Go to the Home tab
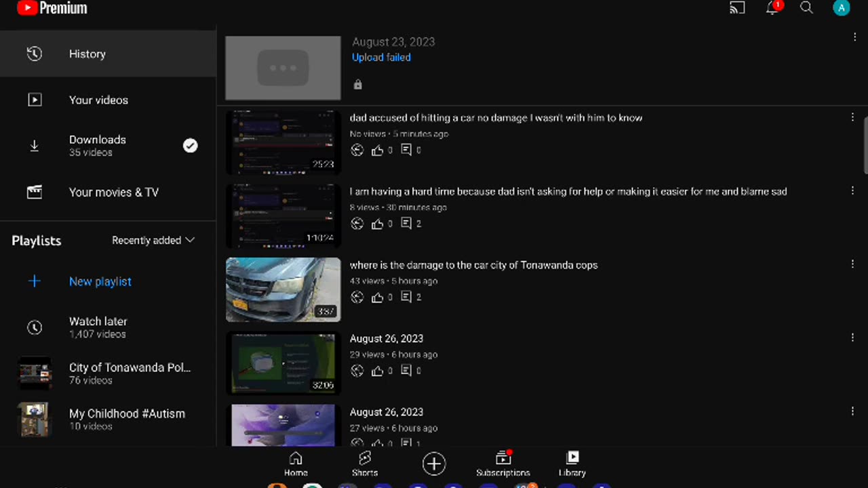Screen dimensions: 868x488 tap(296, 464)
